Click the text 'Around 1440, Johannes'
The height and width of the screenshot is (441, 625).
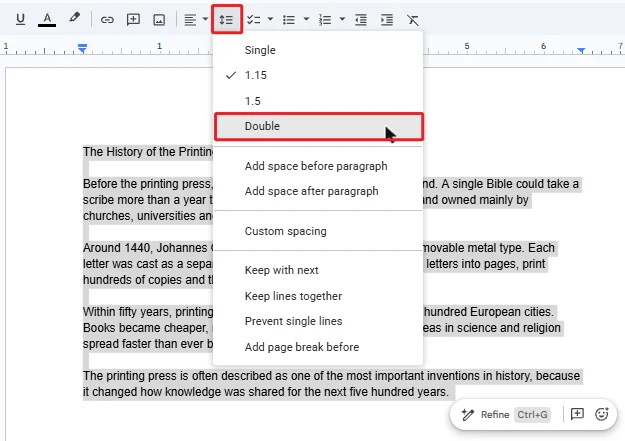pyautogui.click(x=145, y=248)
